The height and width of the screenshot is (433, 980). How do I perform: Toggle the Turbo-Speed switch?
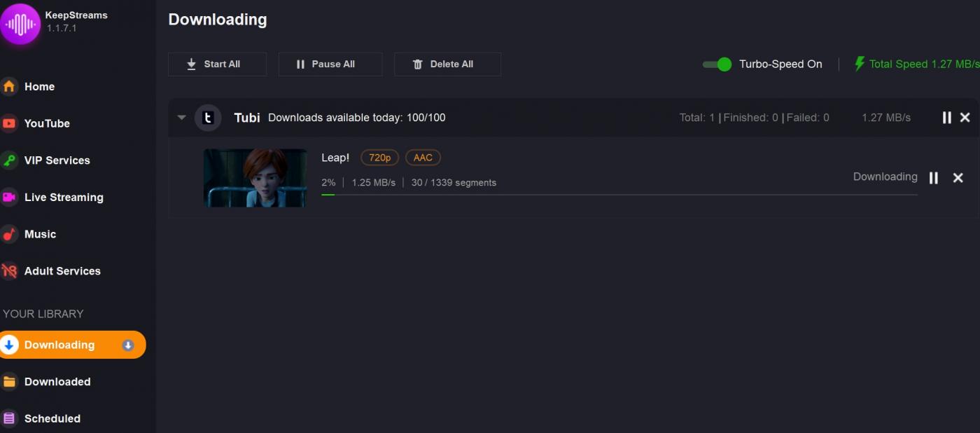click(x=717, y=64)
